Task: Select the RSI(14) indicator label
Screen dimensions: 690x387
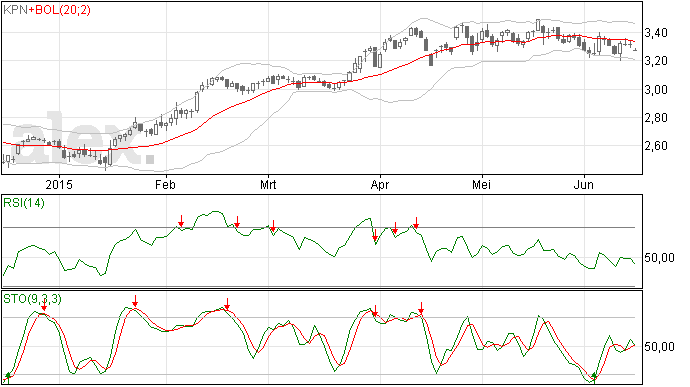Action: [24, 203]
